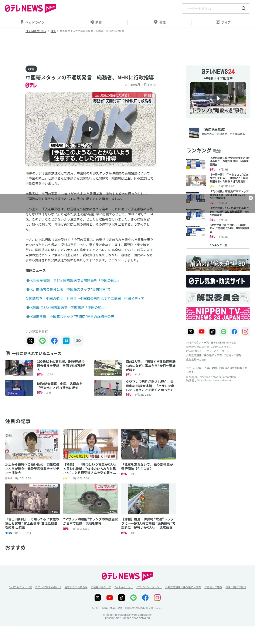Open 解説委員会 banner
255x644 pixels.
(218, 297)
